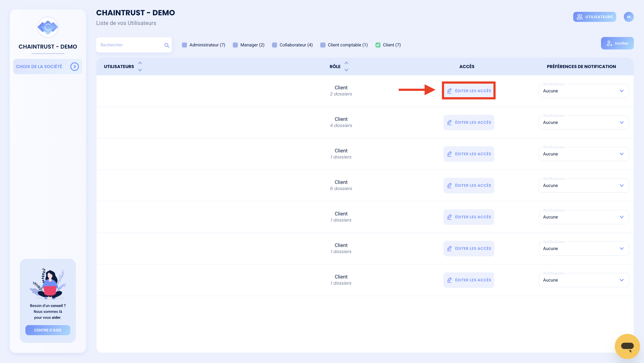
Task: Open the Notifications dropdown for the 4 dossiers client
Action: pos(584,122)
